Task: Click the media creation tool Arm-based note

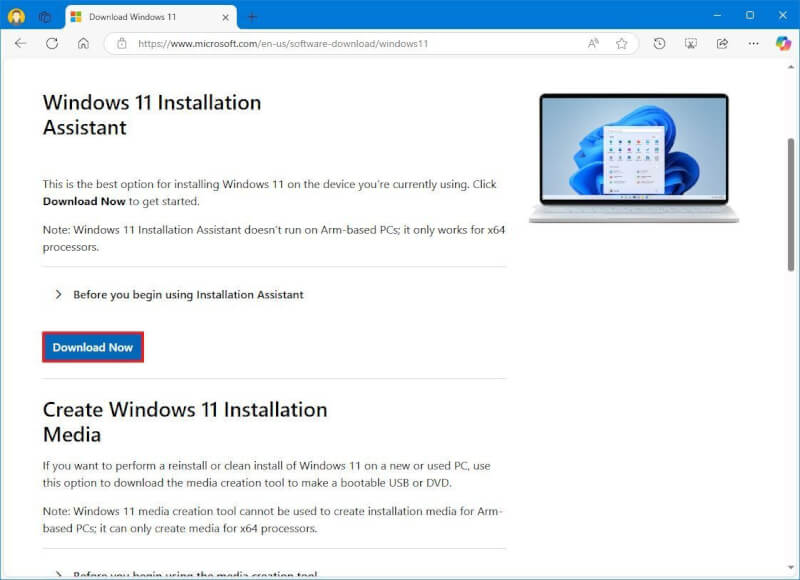Action: click(273, 520)
